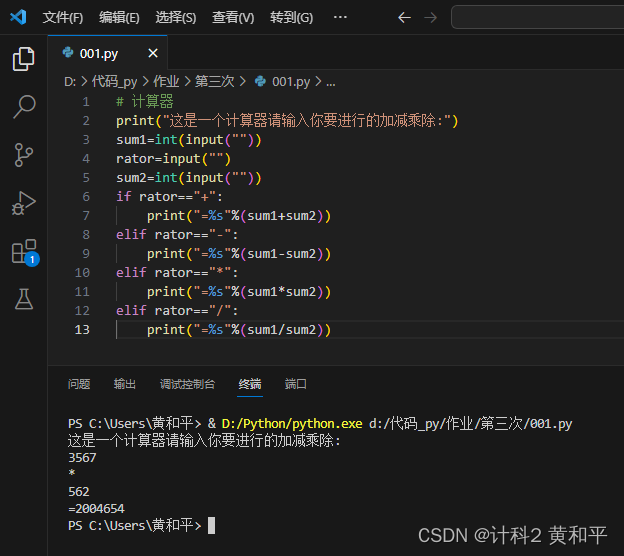Open the 文件(F) menu
Image resolution: width=624 pixels, height=556 pixels.
[63, 18]
